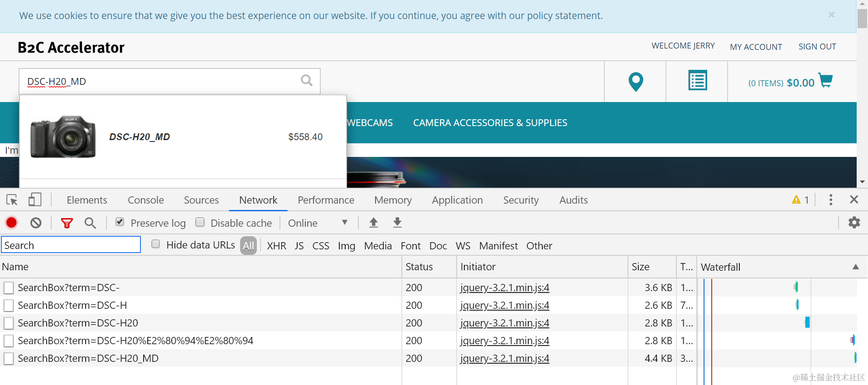Filter requests by Doc type

[438, 246]
